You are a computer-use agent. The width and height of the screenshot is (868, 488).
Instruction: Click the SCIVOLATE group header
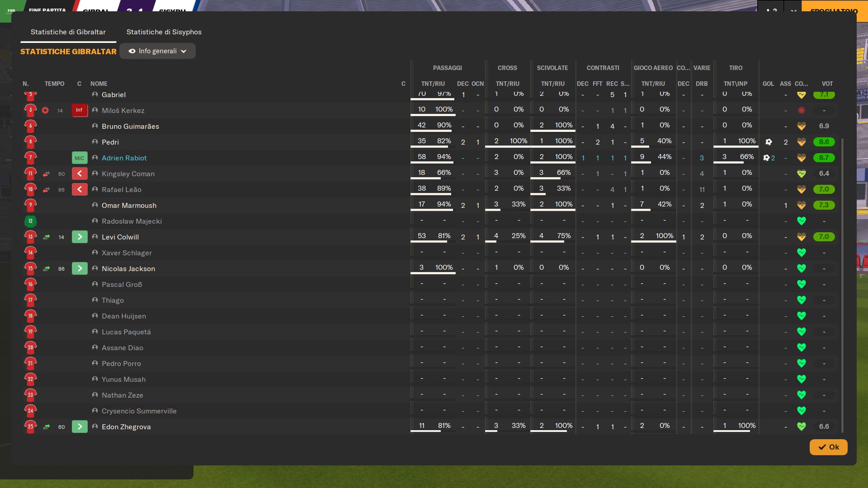coord(552,68)
